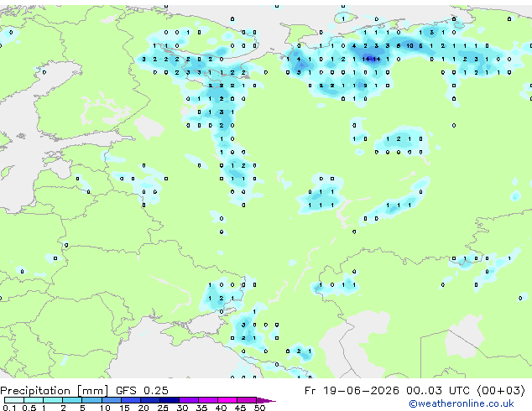Click the 0.1–0.5 mm legend color swatch
Screen dimensions: 532x411
coord(14,400)
